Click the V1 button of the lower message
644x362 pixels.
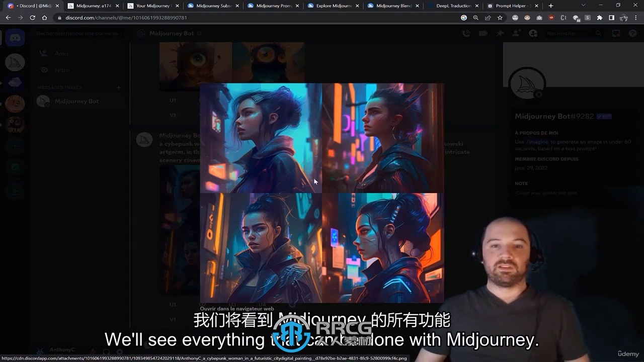pyautogui.click(x=173, y=319)
